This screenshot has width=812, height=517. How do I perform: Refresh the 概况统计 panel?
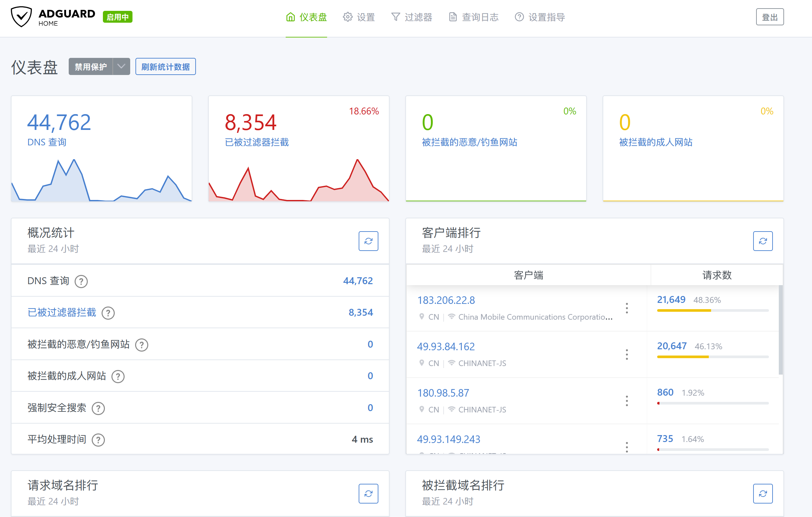pos(368,241)
